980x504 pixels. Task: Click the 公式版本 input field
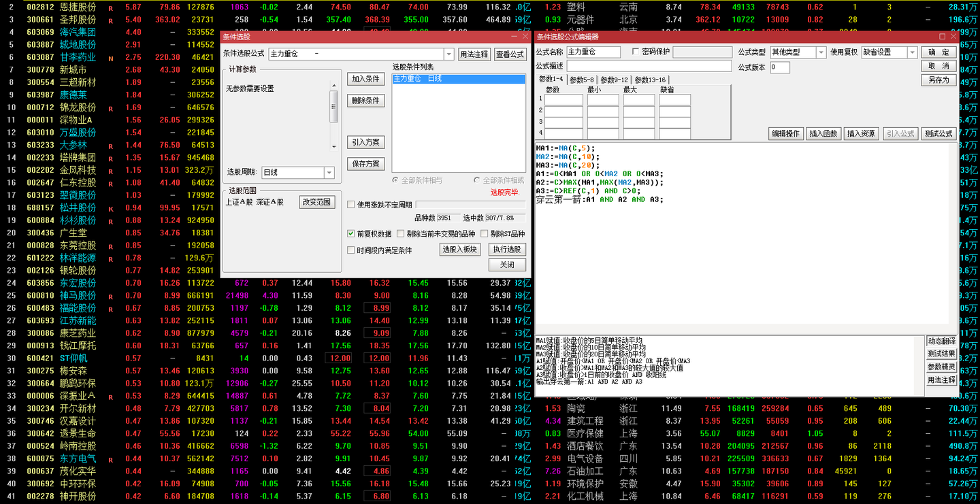[780, 67]
